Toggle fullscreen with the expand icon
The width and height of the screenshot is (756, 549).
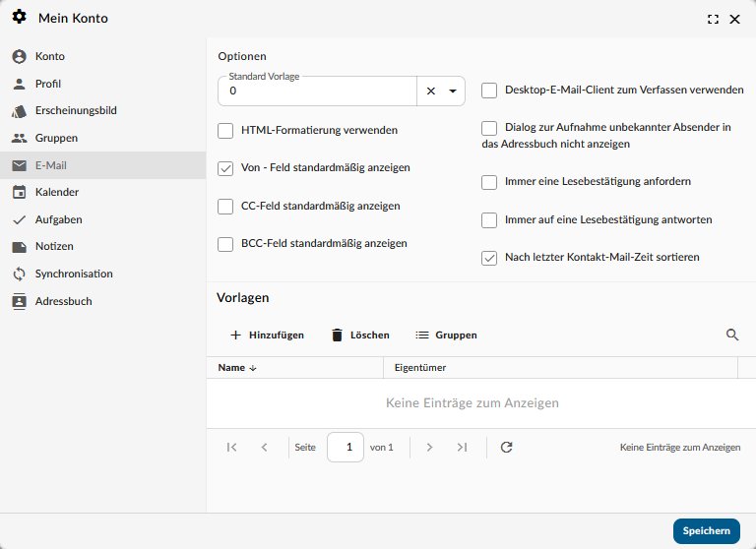(713, 19)
